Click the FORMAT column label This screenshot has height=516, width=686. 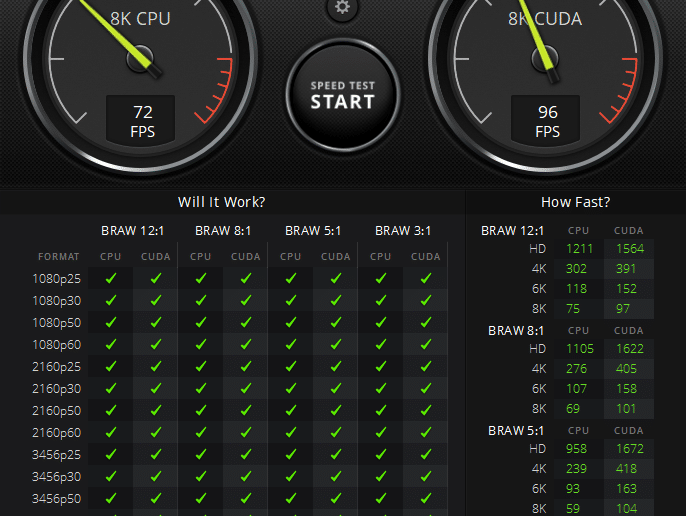click(59, 256)
